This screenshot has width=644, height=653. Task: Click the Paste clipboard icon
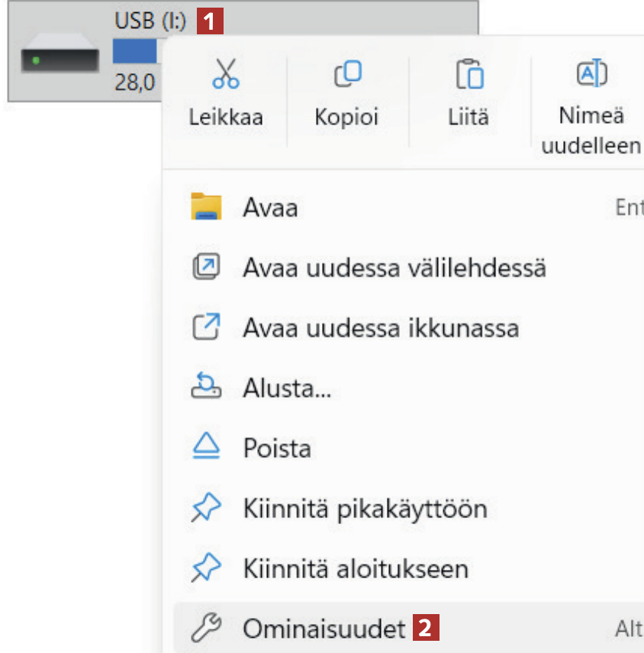click(469, 75)
